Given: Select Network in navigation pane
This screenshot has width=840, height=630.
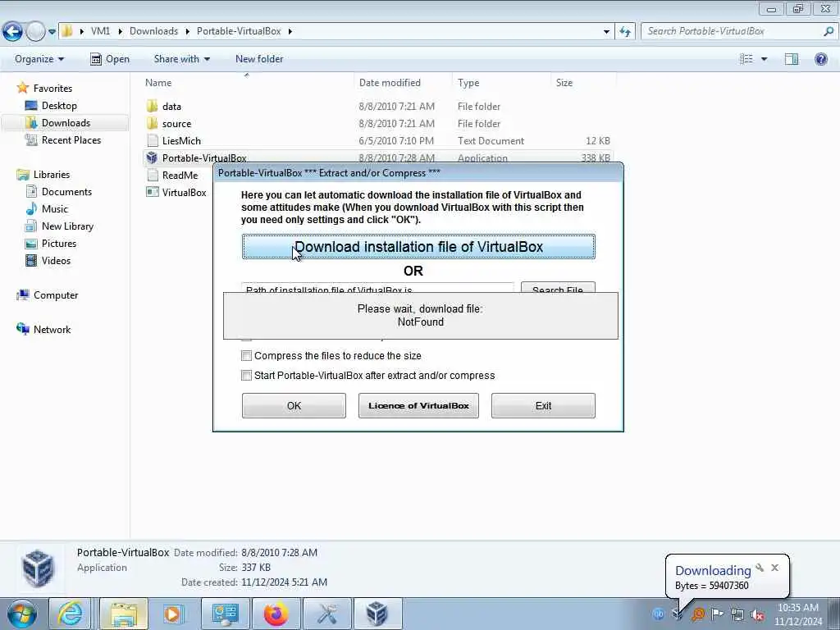Looking at the screenshot, I should click(x=52, y=330).
